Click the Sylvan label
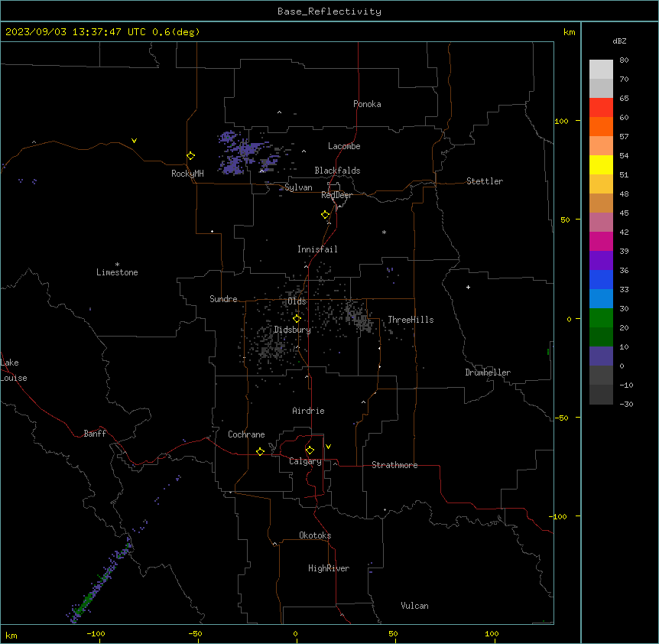Image resolution: width=659 pixels, height=644 pixels. tap(298, 187)
